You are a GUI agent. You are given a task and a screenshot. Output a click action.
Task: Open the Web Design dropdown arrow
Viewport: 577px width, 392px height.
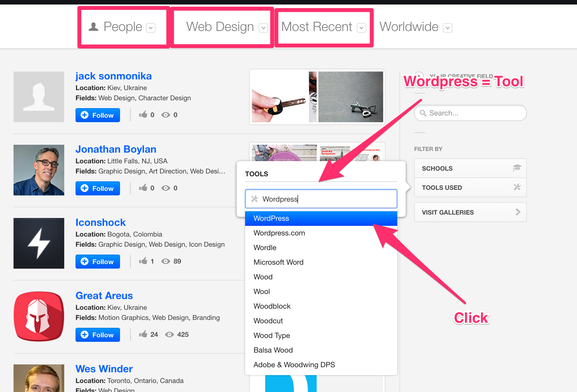click(x=263, y=28)
